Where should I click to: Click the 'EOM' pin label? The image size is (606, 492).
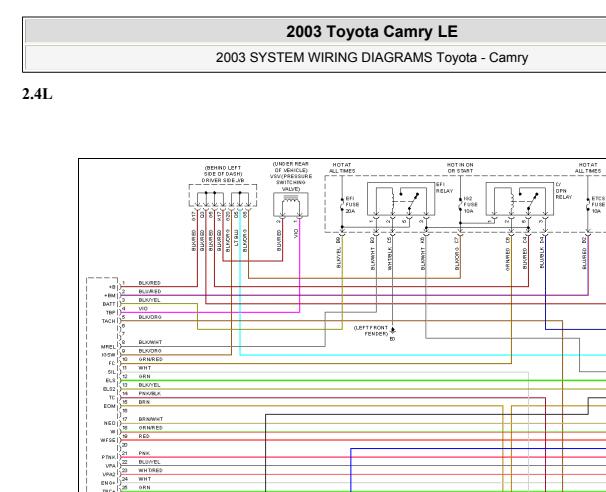tap(110, 406)
